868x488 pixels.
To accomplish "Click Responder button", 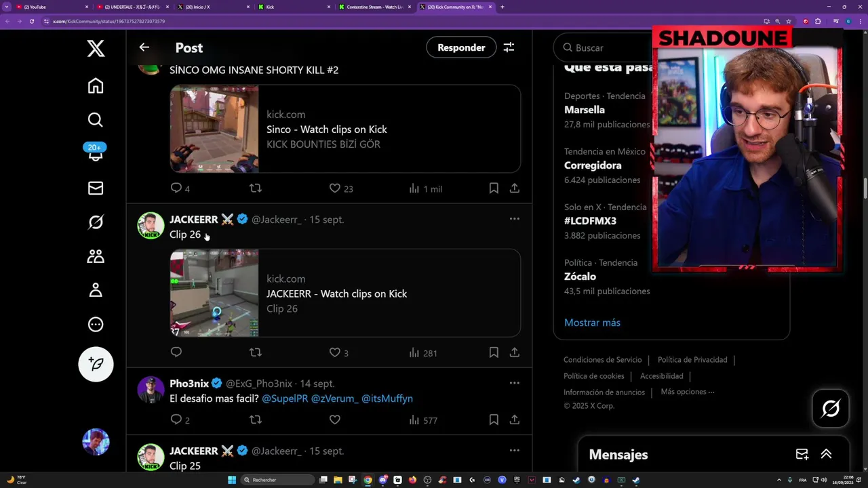I will [x=461, y=47].
